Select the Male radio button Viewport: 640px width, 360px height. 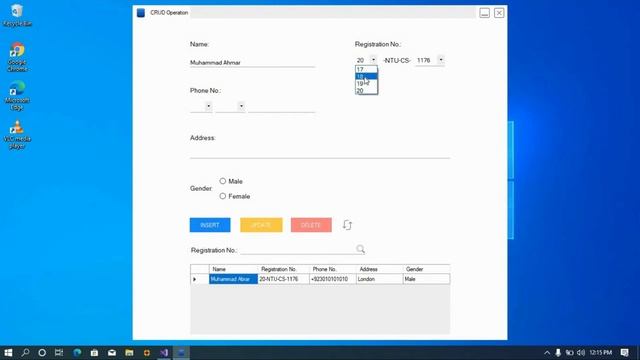(x=222, y=181)
